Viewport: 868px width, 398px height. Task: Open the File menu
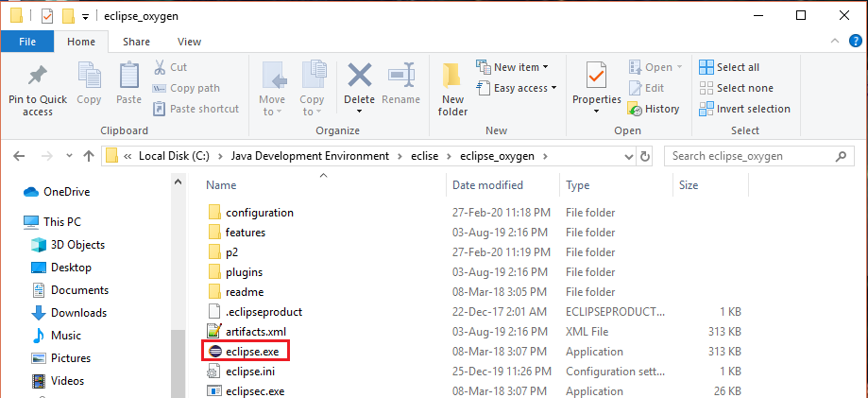coord(27,42)
